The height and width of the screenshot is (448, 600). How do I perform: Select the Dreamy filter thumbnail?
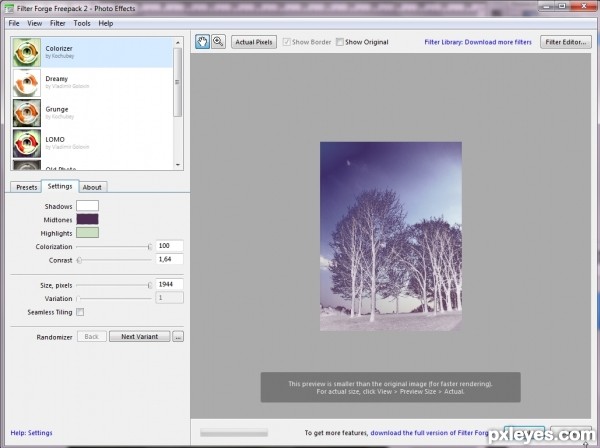coord(27,83)
